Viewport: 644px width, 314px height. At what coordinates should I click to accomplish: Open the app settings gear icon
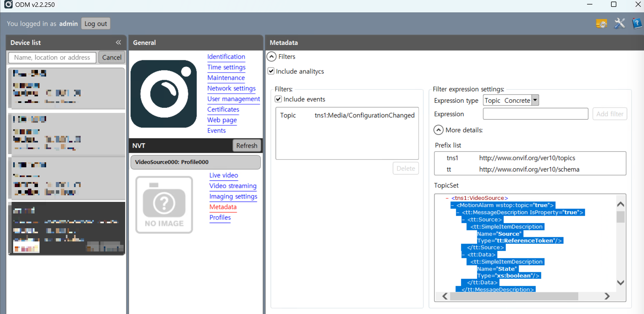click(601, 24)
